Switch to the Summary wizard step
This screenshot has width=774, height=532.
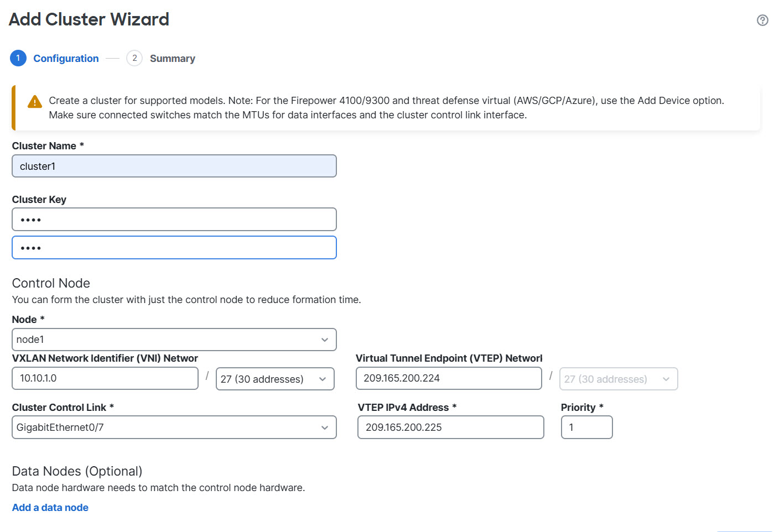[172, 58]
